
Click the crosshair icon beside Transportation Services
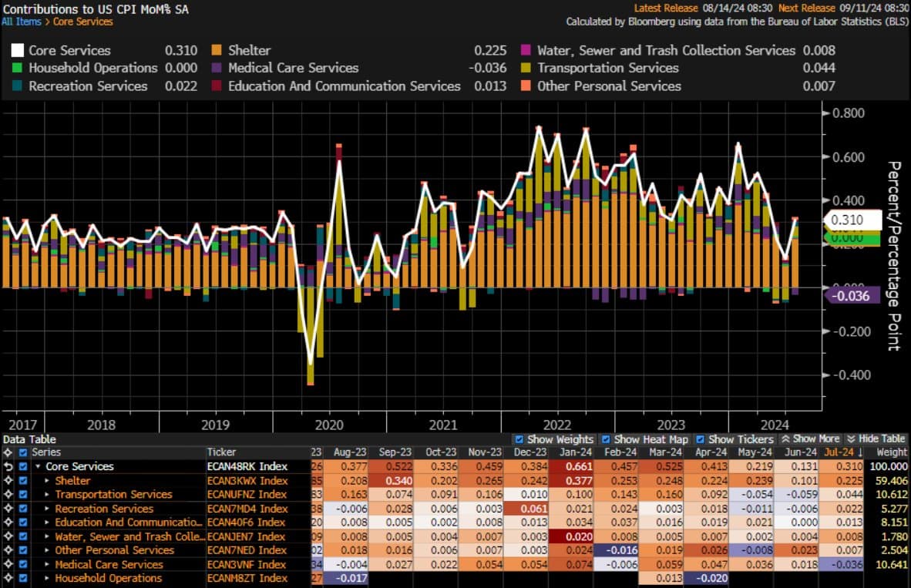(8, 495)
